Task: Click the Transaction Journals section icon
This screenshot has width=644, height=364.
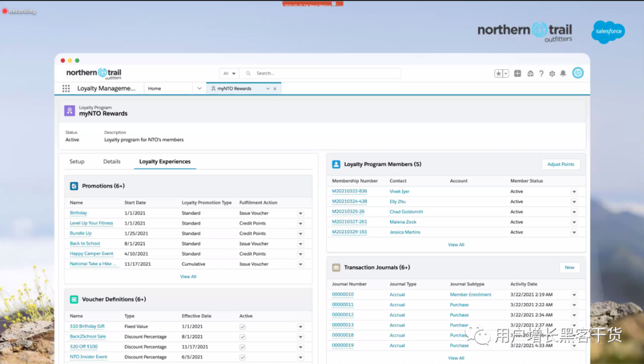Action: pyautogui.click(x=336, y=267)
